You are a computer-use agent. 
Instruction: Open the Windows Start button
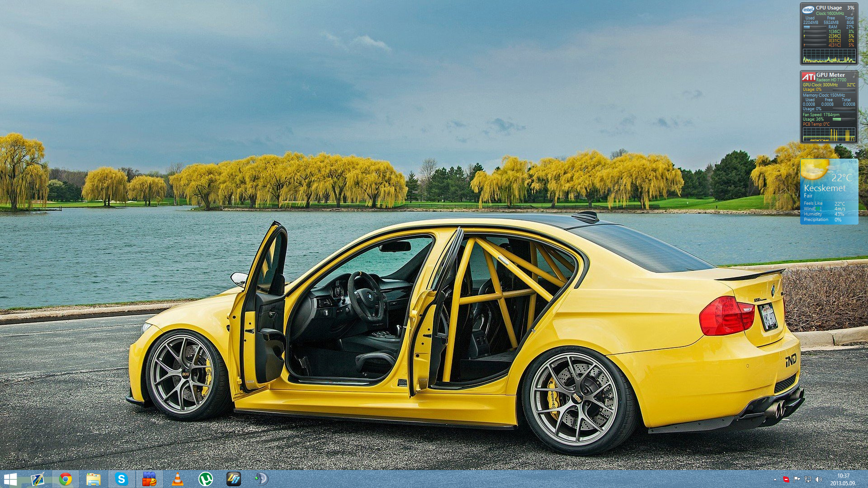click(10, 479)
